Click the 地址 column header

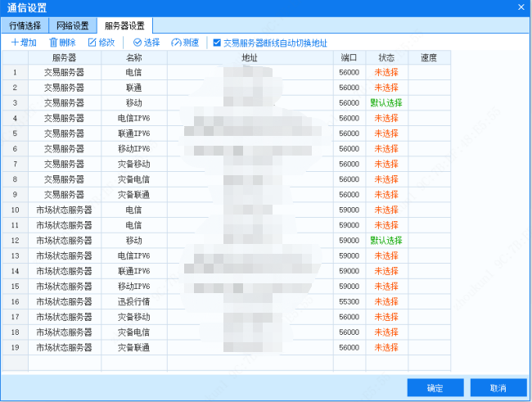click(x=250, y=57)
